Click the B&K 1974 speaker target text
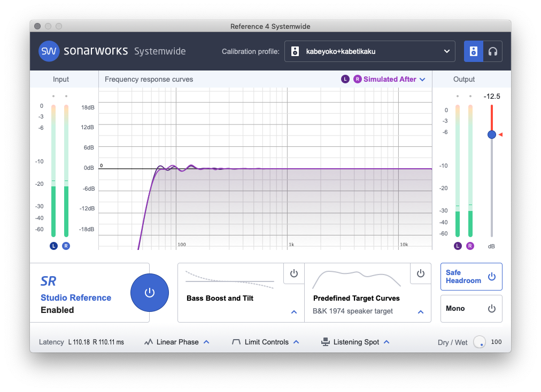Image resolution: width=541 pixels, height=392 pixels. pos(353,311)
